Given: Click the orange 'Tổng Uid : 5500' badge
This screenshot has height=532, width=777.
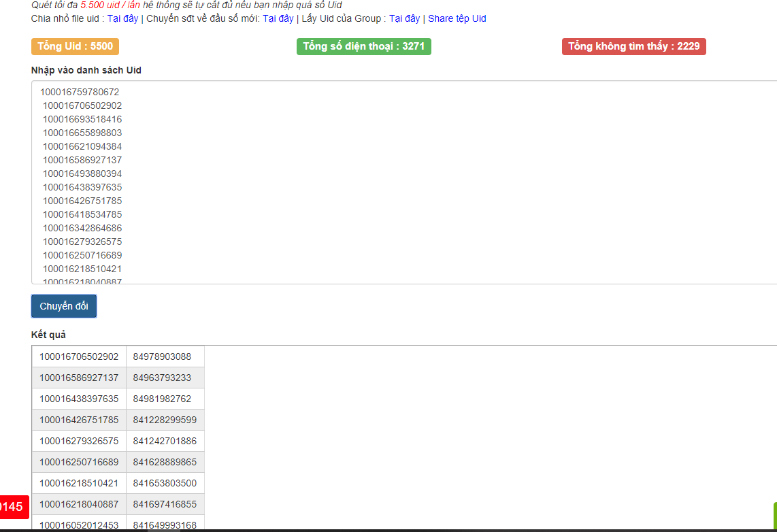Looking at the screenshot, I should pos(75,46).
